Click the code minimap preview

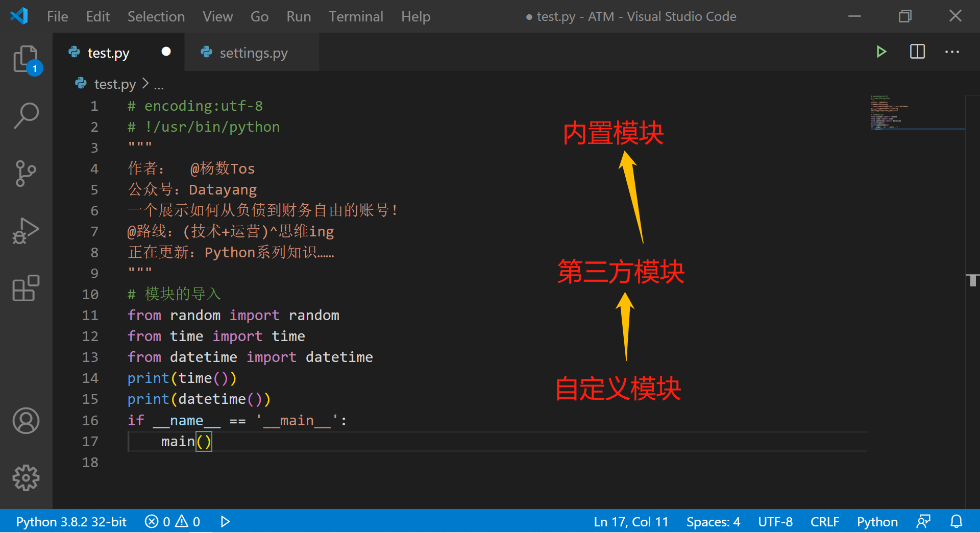click(x=916, y=112)
